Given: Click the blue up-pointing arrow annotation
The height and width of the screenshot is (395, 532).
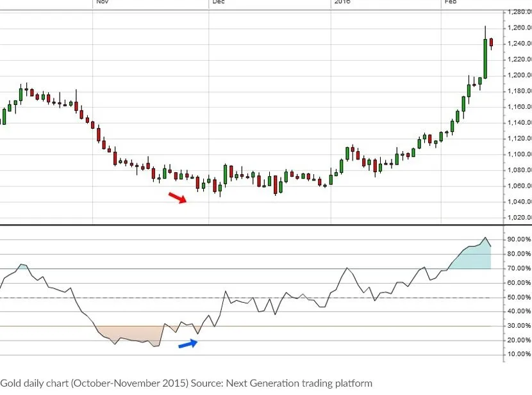Looking at the screenshot, I should (188, 344).
